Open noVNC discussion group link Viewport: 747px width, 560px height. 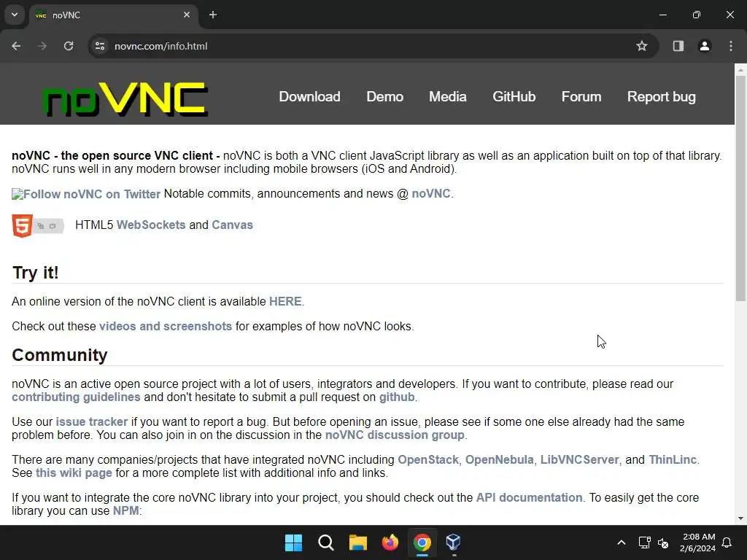(395, 435)
